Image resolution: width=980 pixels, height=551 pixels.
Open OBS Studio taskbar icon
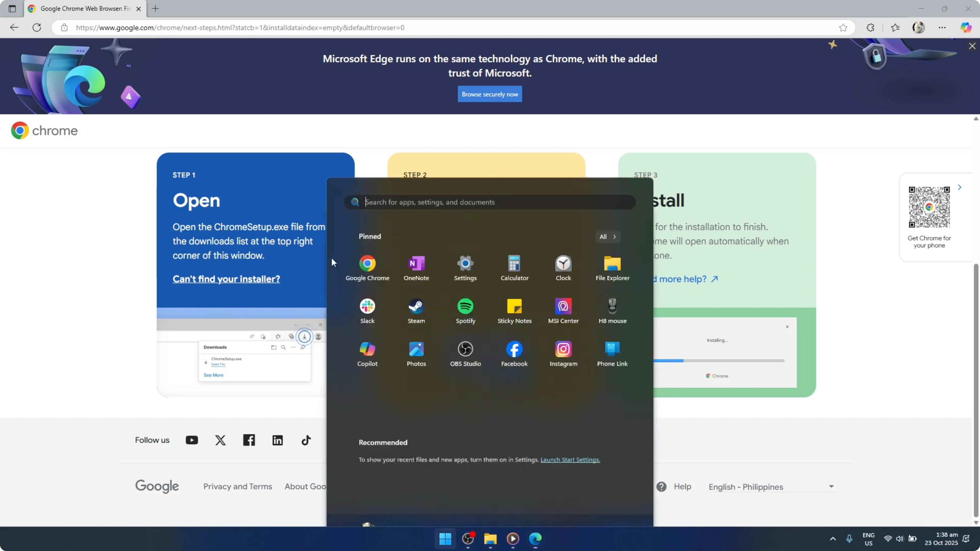[x=468, y=538]
